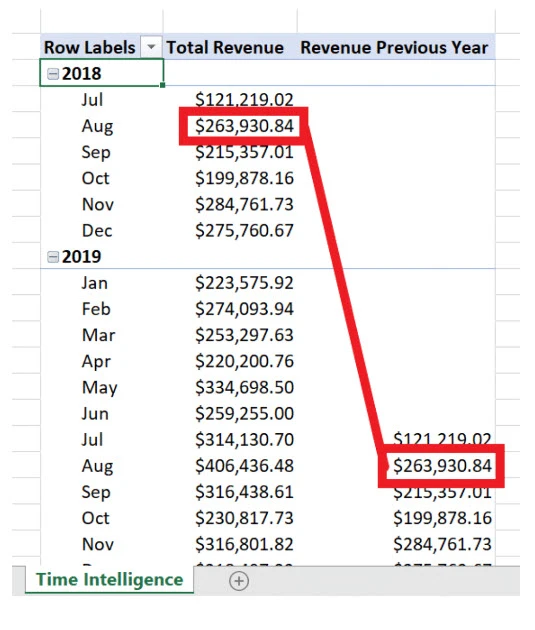Select previous year value $199,878.16 for Oct 2019
The height and width of the screenshot is (630, 535).
point(442,518)
